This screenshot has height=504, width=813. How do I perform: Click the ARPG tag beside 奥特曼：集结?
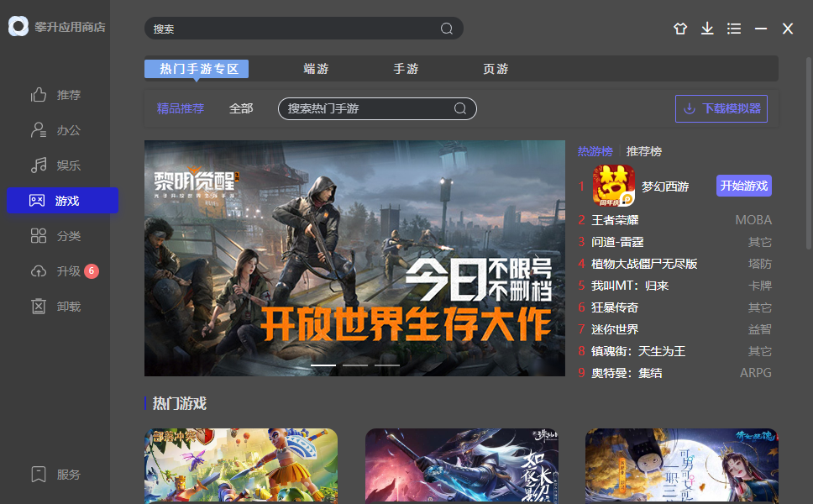(755, 373)
